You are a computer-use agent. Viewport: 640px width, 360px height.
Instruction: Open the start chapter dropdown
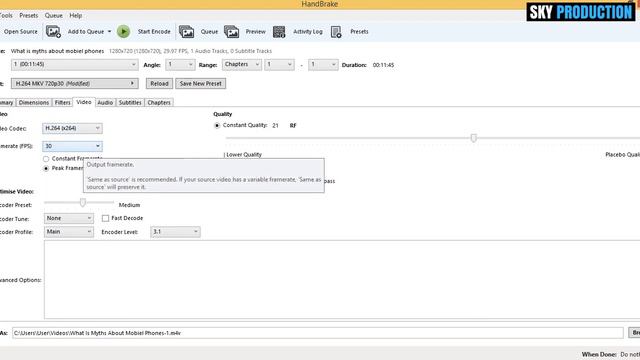pos(279,64)
